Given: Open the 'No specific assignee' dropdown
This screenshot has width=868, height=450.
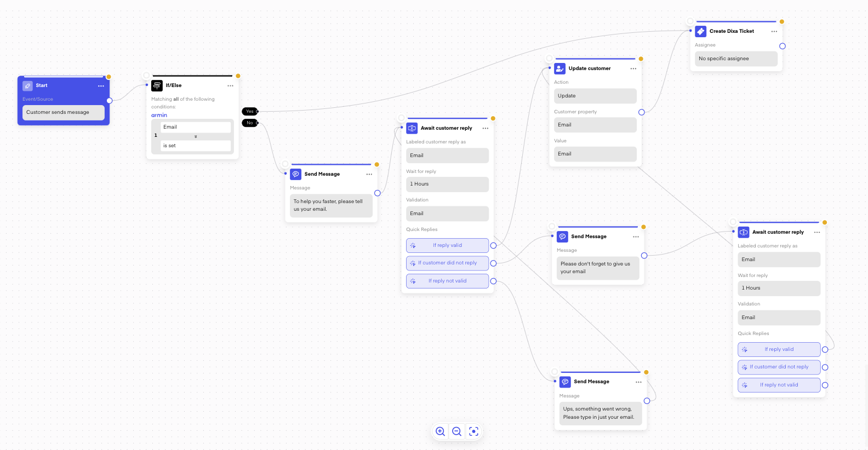Looking at the screenshot, I should point(736,59).
